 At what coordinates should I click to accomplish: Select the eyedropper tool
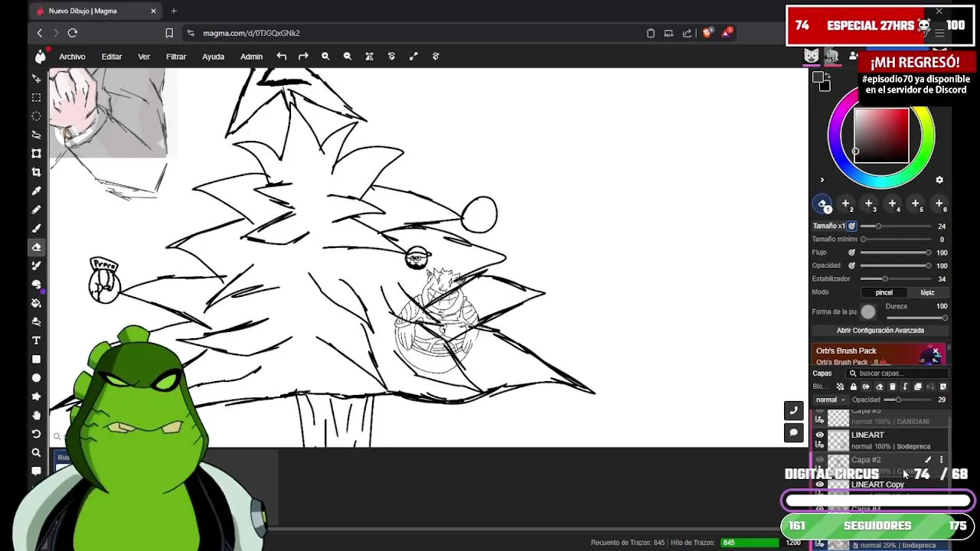(x=36, y=191)
